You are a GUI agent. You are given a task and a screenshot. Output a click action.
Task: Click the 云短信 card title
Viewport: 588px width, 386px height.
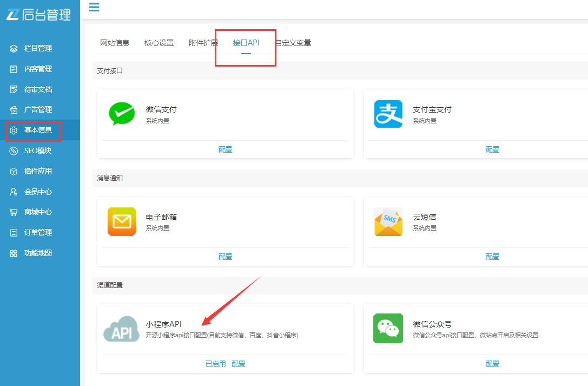pyautogui.click(x=425, y=217)
